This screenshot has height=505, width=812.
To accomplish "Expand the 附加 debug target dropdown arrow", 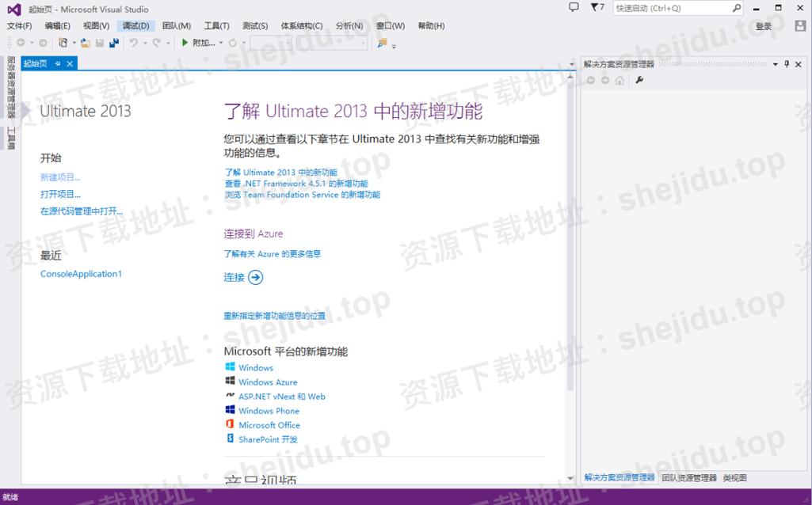I will 221,43.
